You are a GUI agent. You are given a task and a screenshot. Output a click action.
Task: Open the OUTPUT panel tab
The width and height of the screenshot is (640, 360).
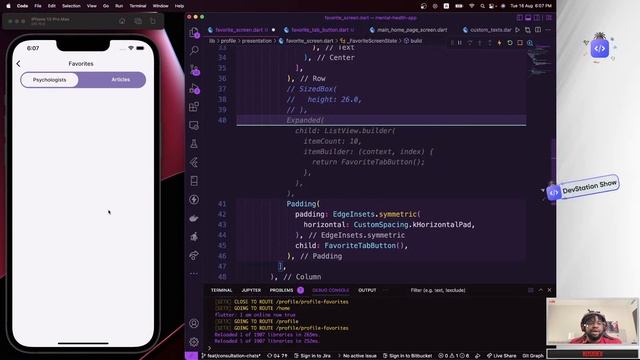point(367,290)
